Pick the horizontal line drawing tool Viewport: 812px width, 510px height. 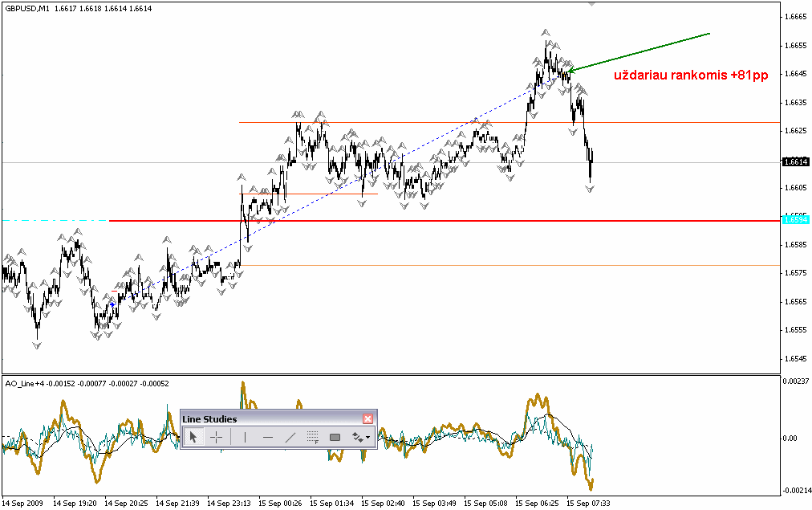pyautogui.click(x=268, y=438)
